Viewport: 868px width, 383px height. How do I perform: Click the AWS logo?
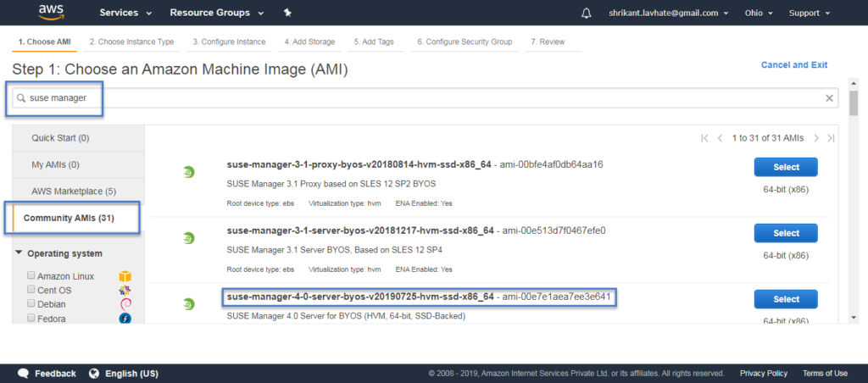pos(52,12)
